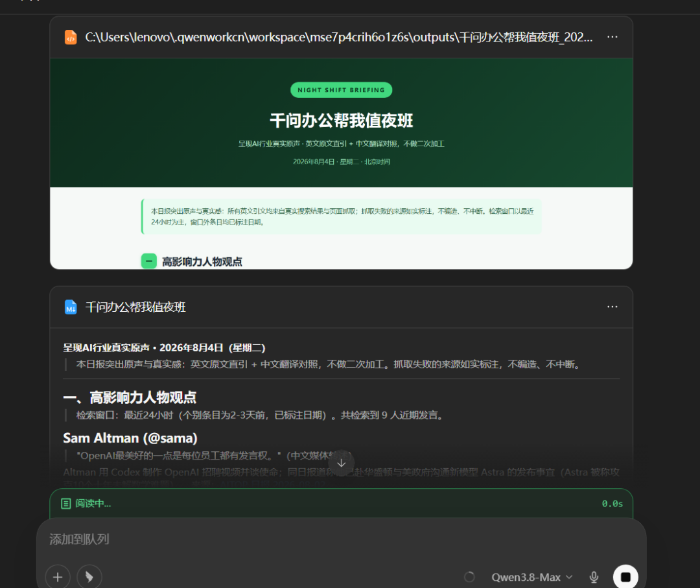This screenshot has height=588, width=700.
Task: Click the scroll-to-bottom arrow button
Action: [341, 463]
